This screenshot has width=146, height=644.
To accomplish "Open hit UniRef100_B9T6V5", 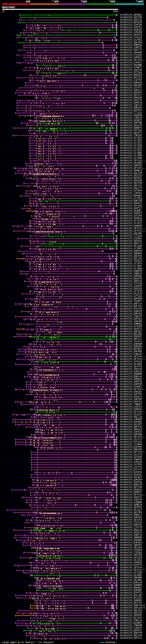I will (131, 22).
